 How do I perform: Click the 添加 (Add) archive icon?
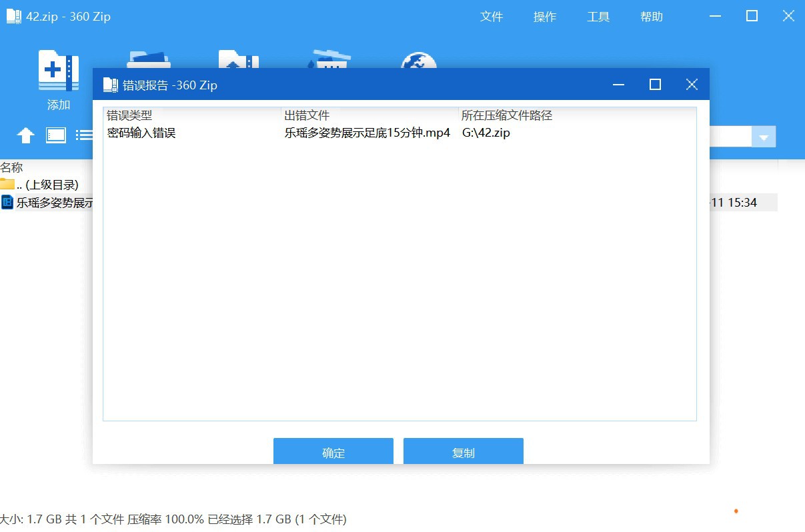pyautogui.click(x=58, y=71)
